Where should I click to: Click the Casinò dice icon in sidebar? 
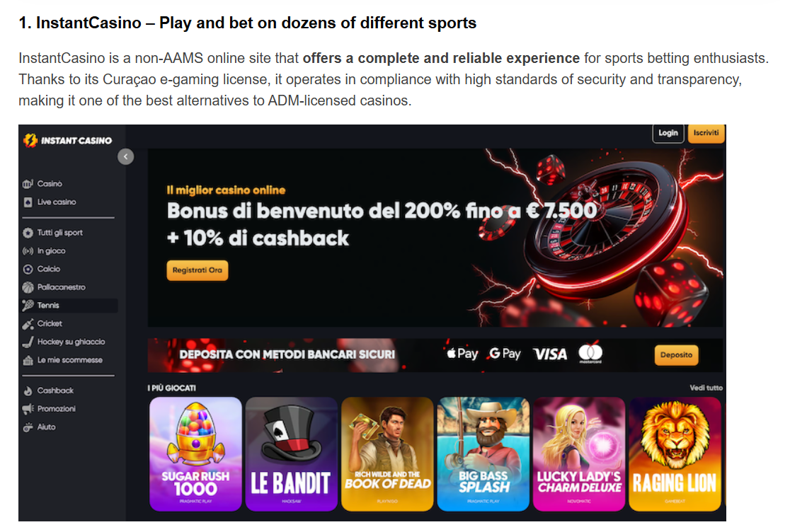click(x=28, y=184)
